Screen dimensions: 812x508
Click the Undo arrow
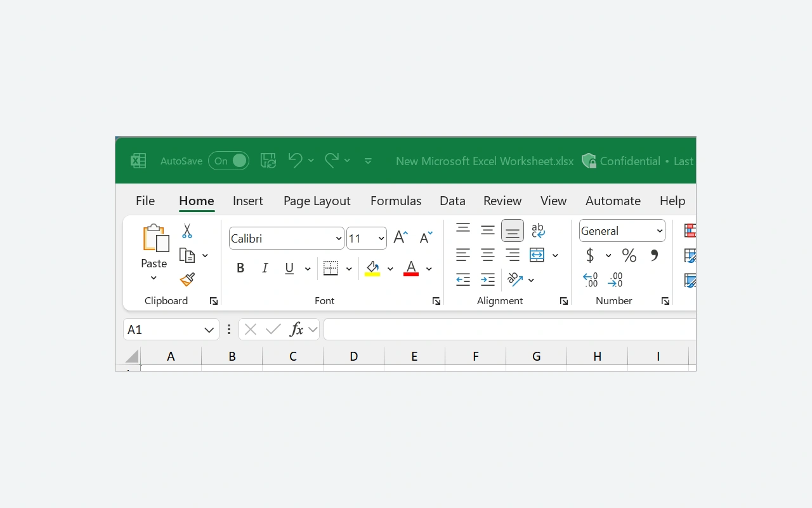[295, 161]
